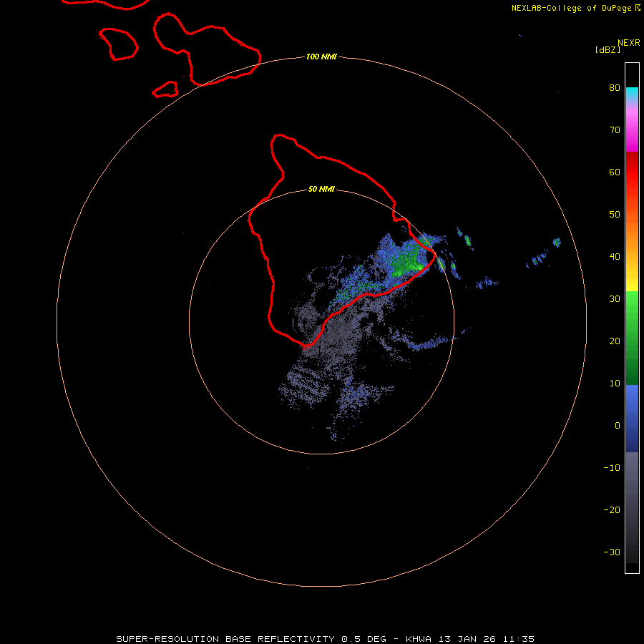Click the 100 NMI range ring label
This screenshot has height=644, width=644.
321,57
